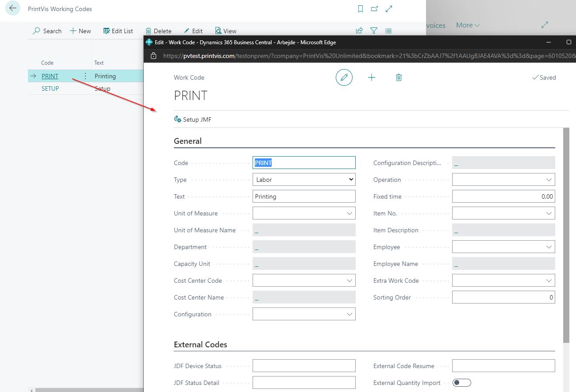Create a new working code with New
Image resolution: width=576 pixels, height=392 pixels.
point(80,31)
